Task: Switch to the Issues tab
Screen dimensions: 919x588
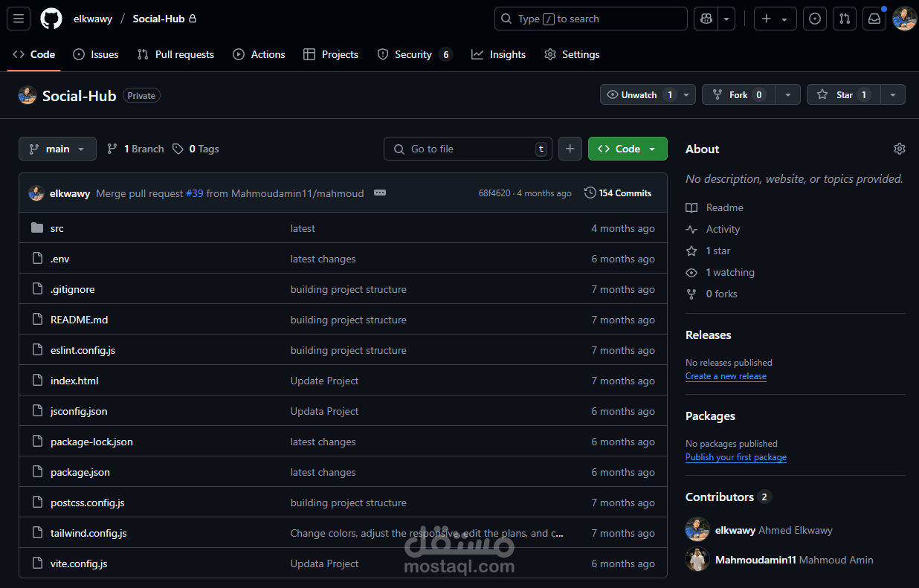Action: click(x=96, y=54)
